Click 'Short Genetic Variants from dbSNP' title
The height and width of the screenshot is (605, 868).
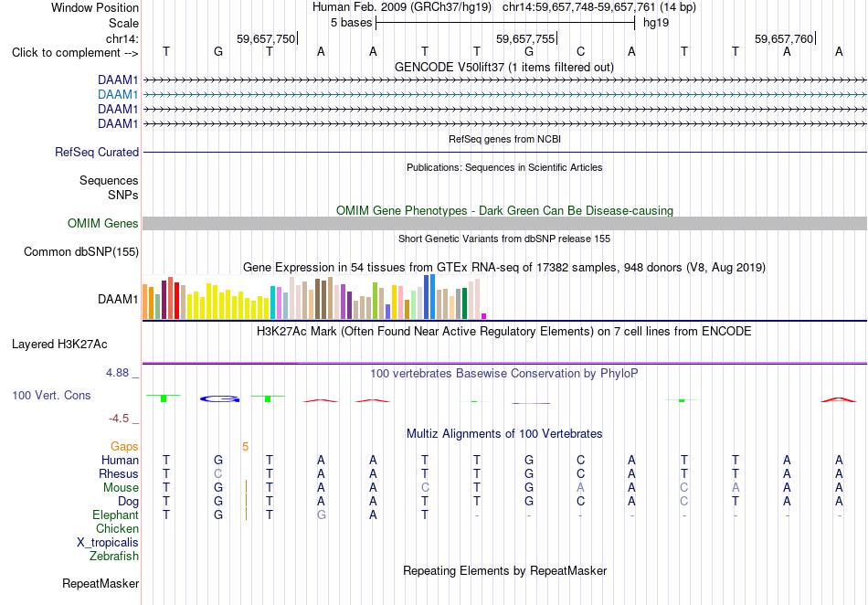pyautogui.click(x=504, y=239)
